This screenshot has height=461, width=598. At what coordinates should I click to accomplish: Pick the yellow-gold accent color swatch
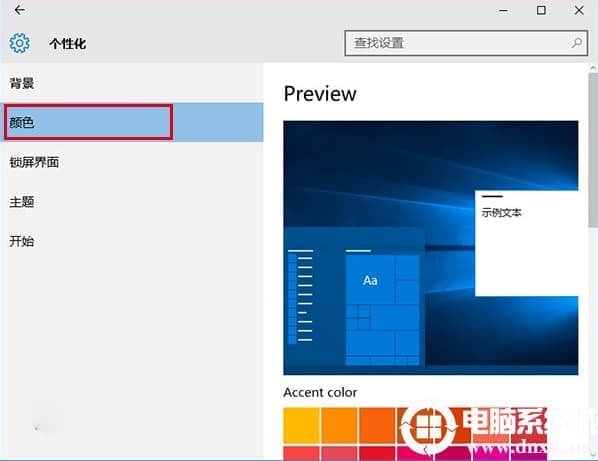point(301,426)
